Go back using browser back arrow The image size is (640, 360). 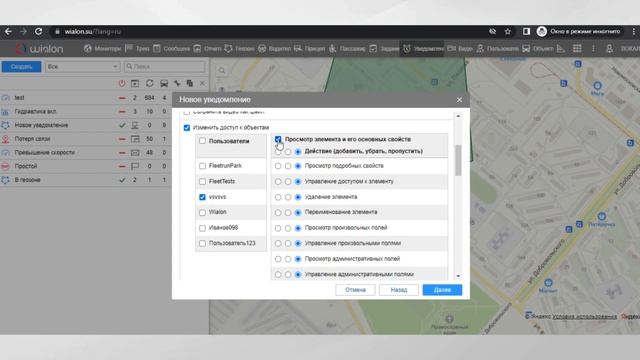[8, 31]
